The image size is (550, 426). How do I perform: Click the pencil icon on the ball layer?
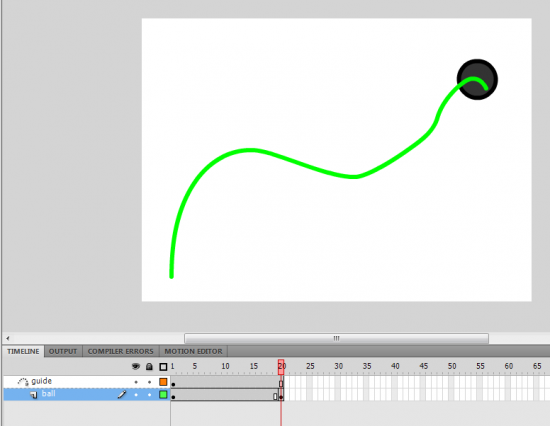[122, 394]
